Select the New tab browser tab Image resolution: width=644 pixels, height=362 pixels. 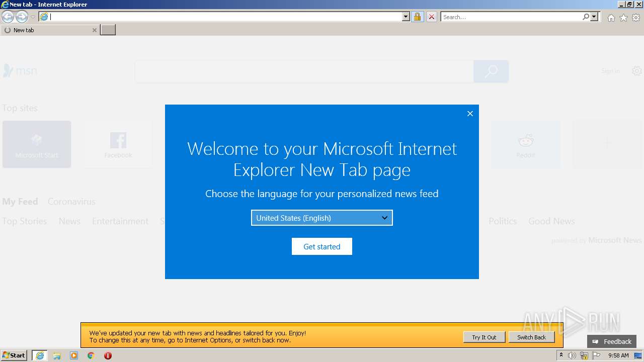[49, 30]
